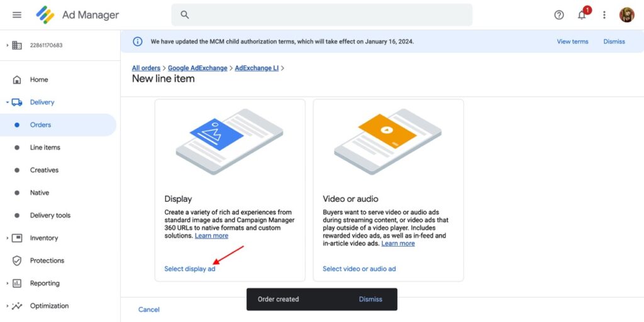
Task: Collapse the Delivery section in sidebar
Action: (7, 102)
